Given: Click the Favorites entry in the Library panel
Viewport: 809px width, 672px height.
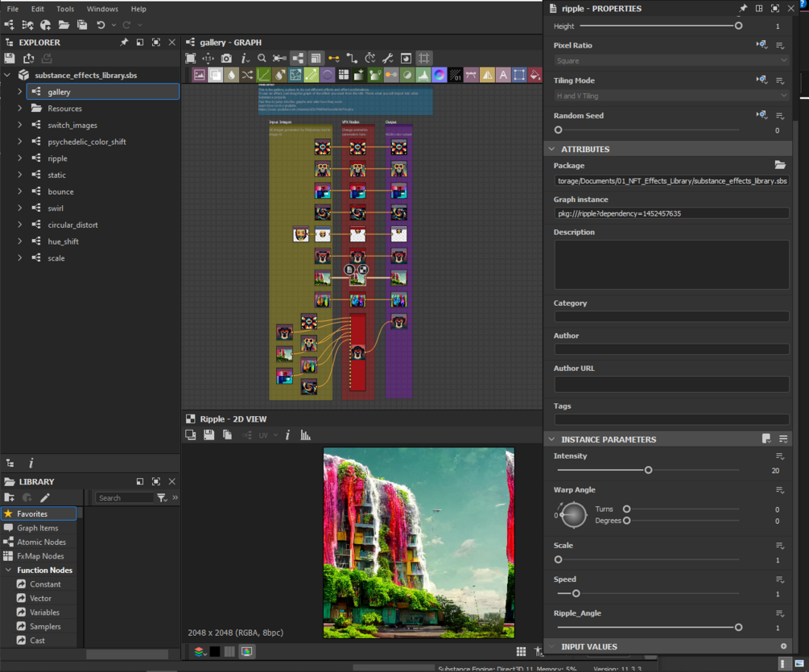Looking at the screenshot, I should click(38, 512).
